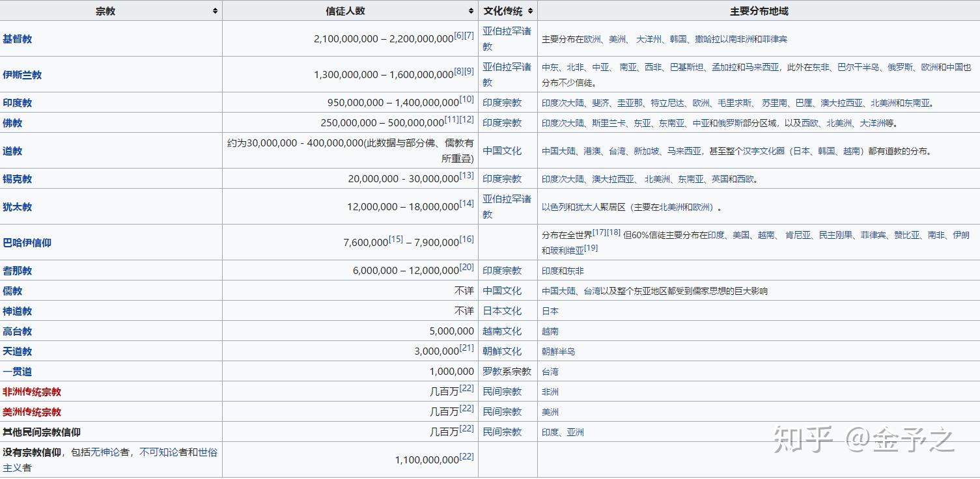Jump to citation [14] for 犹太教
Image resolution: width=980 pixels, height=479 pixels.
(x=467, y=203)
